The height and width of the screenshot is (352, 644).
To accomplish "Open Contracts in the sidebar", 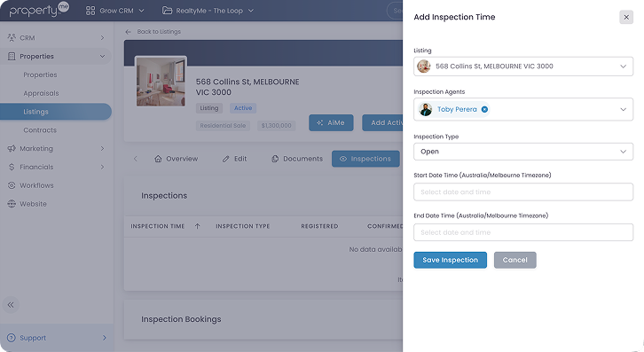I will point(40,130).
